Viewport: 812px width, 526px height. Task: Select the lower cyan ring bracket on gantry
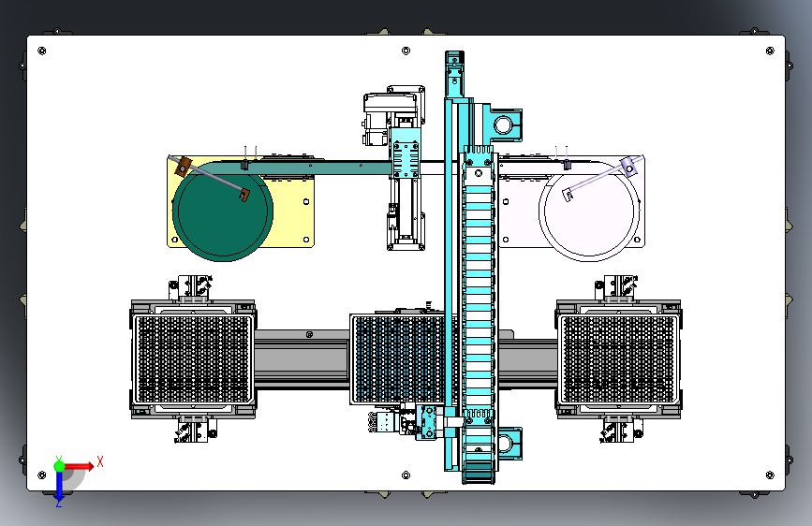point(509,443)
